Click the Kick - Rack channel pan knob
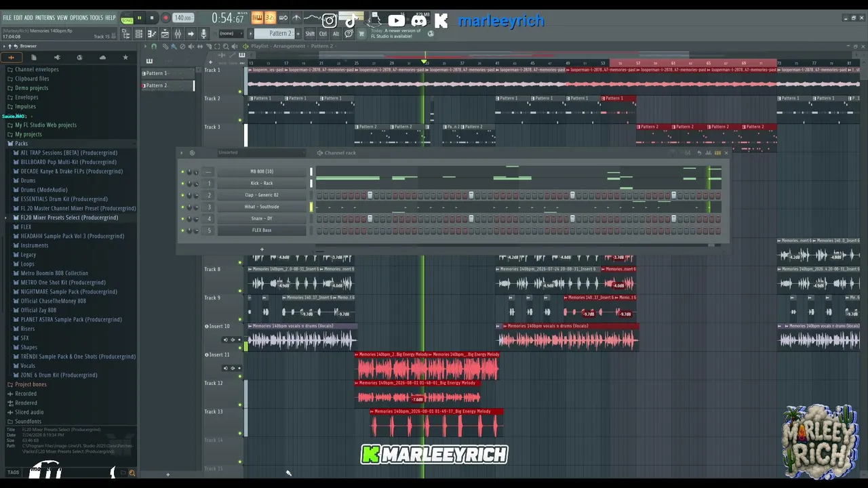The height and width of the screenshot is (488, 868). (189, 184)
